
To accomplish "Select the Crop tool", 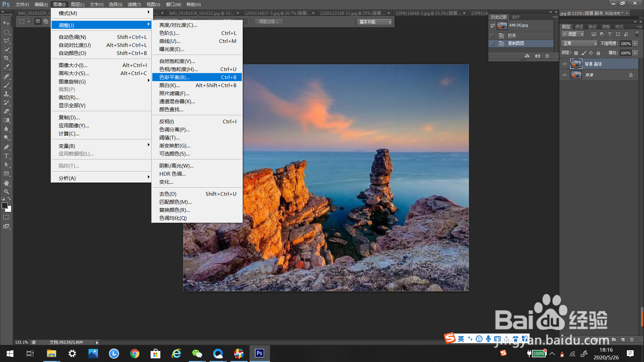I will 6,58.
